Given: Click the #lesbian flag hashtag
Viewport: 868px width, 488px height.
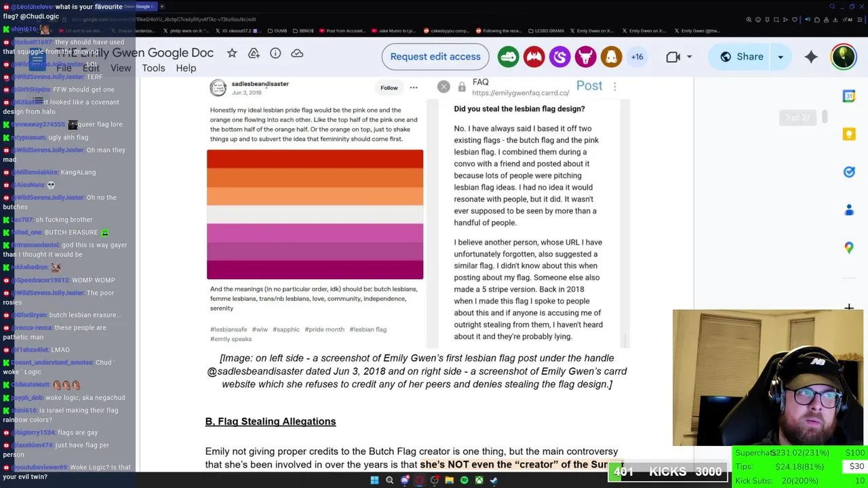Looking at the screenshot, I should coord(368,329).
